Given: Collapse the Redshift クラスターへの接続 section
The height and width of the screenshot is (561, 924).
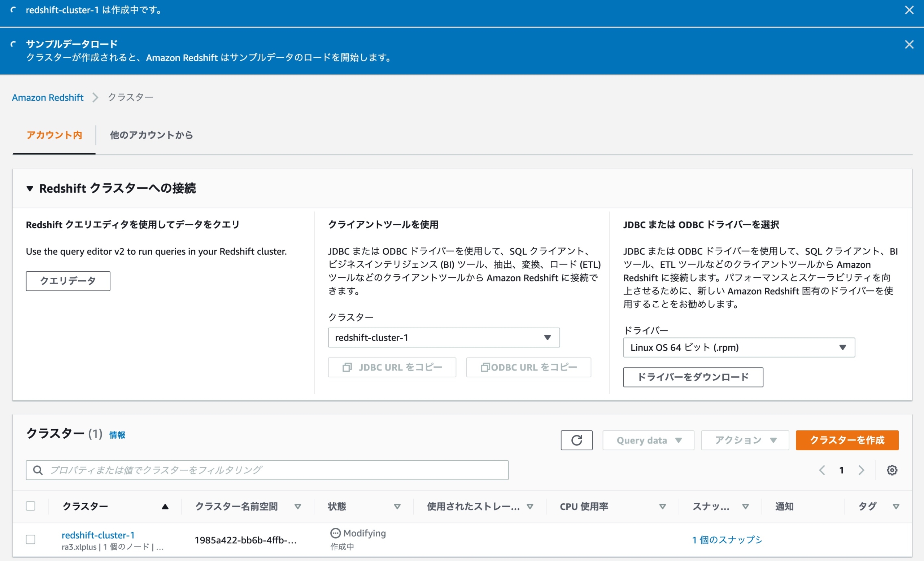Looking at the screenshot, I should [30, 188].
